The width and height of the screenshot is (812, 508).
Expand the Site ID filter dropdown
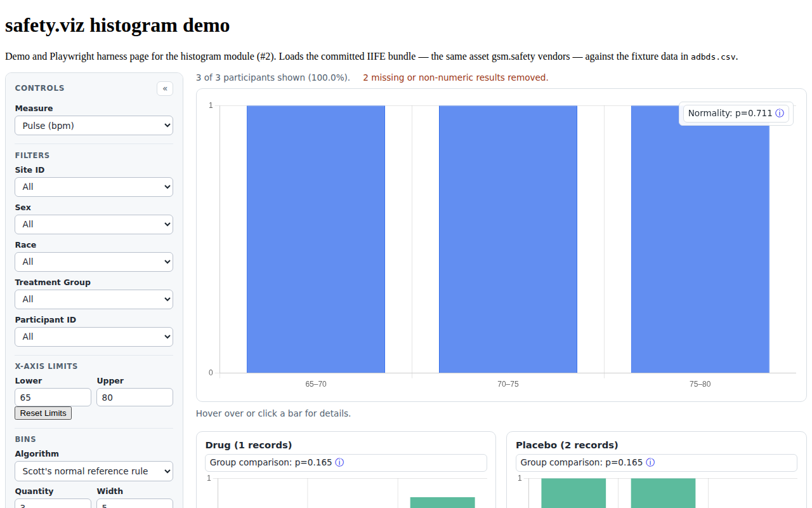coord(94,187)
